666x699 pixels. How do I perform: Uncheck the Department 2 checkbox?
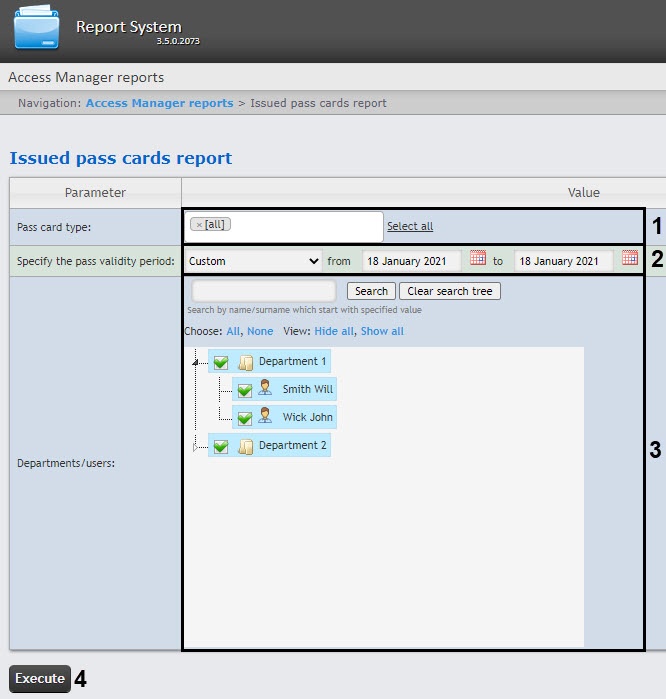pos(221,446)
